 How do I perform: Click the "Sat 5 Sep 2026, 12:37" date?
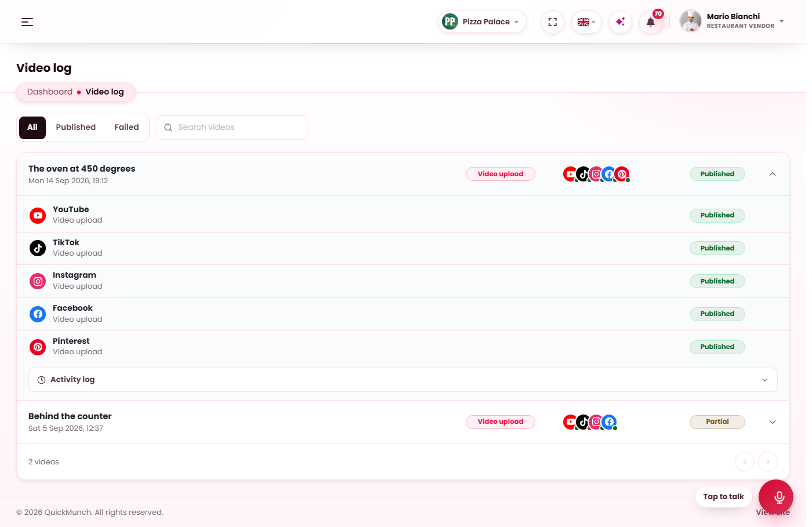click(x=66, y=428)
